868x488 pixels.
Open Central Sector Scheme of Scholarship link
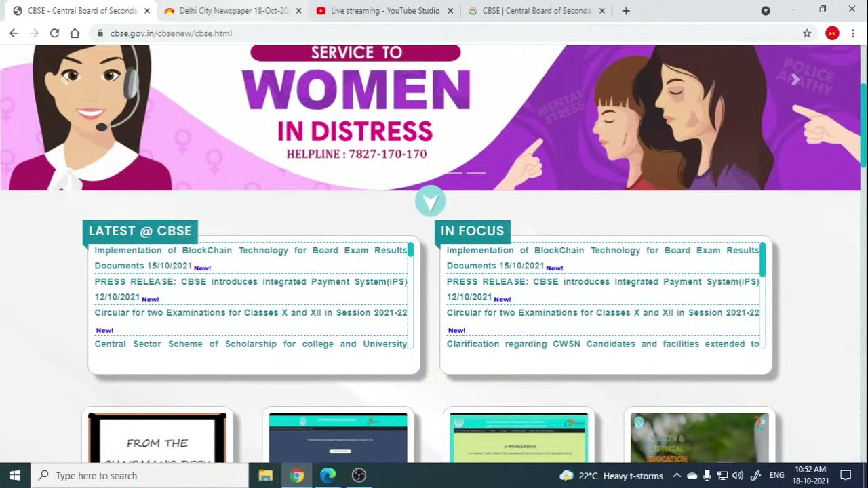point(251,344)
